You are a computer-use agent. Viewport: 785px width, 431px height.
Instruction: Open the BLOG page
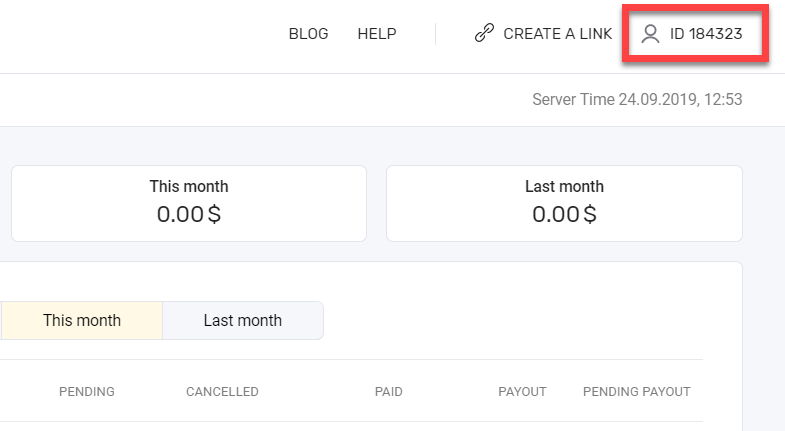pos(308,34)
